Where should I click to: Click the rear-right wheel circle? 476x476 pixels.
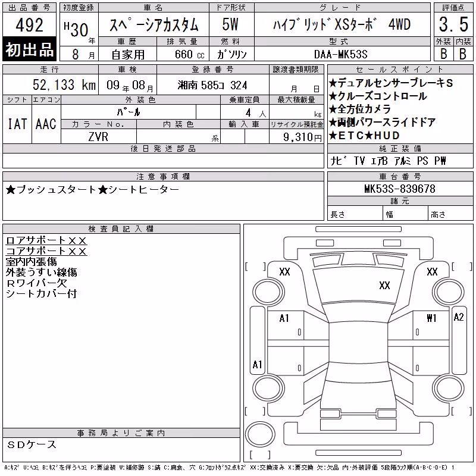(449, 388)
